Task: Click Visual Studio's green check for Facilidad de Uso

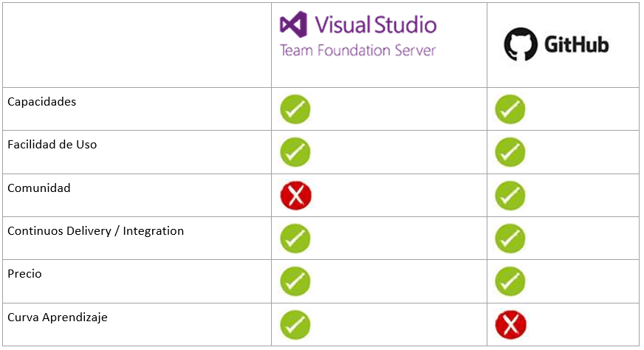Action: point(295,152)
